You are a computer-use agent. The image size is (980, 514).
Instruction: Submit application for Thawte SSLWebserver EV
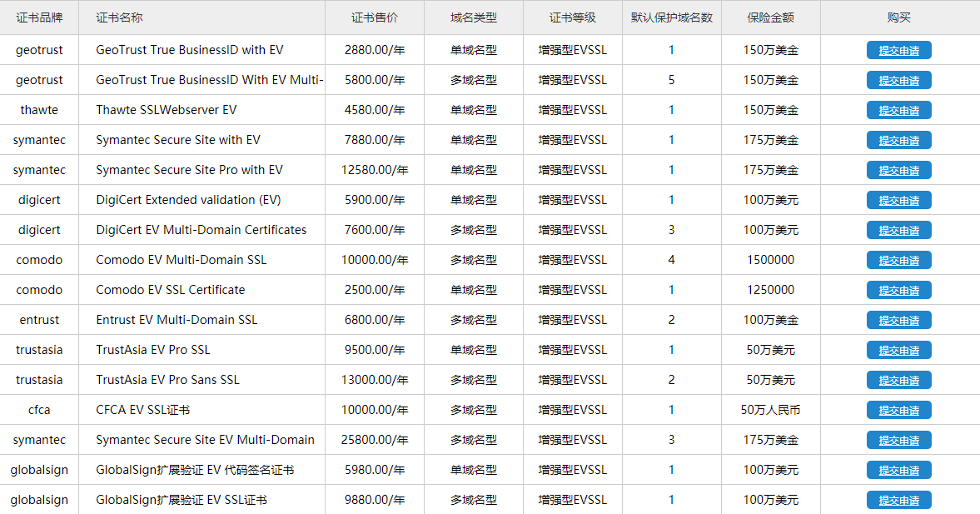[x=898, y=110]
